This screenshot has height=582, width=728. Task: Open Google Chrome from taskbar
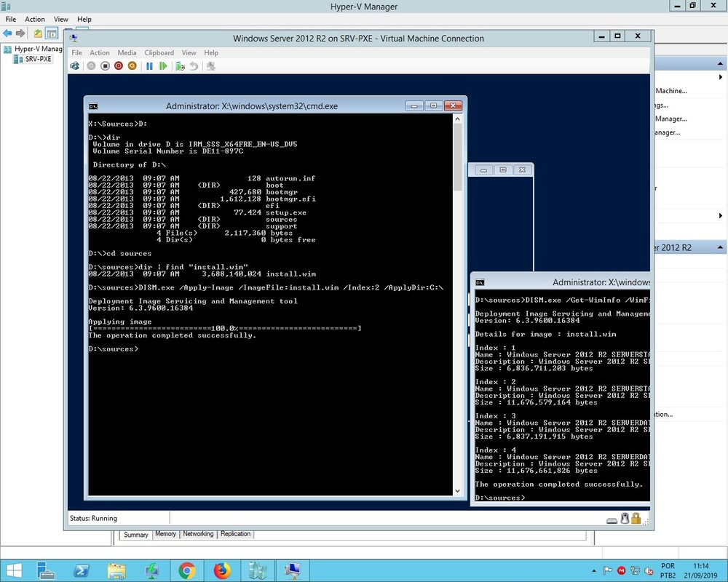187,570
